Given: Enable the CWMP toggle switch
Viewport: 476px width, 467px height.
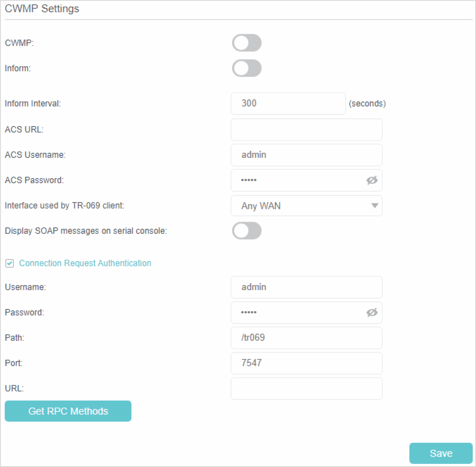Looking at the screenshot, I should pyautogui.click(x=247, y=43).
